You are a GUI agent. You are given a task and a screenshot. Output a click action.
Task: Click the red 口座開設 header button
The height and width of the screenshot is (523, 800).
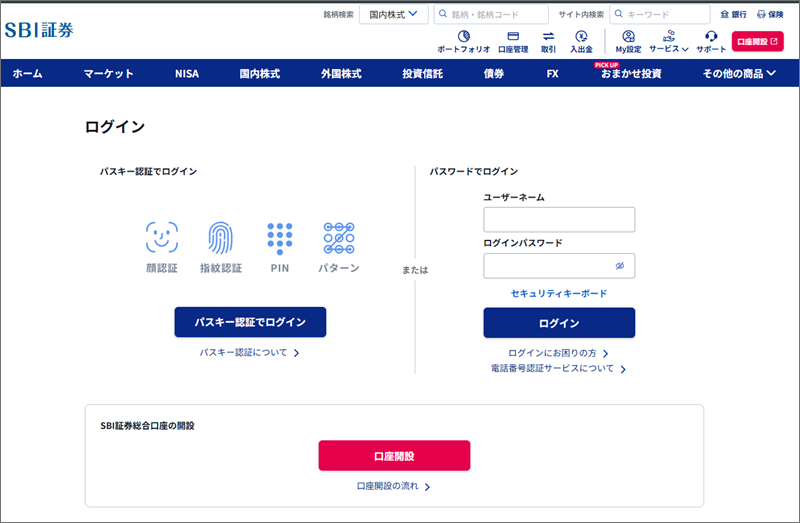pyautogui.click(x=757, y=41)
